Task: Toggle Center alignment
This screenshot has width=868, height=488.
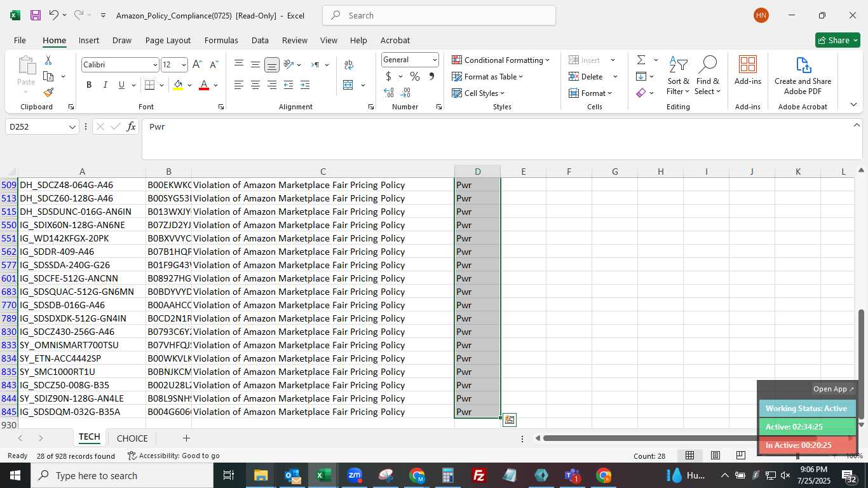Action: pos(255,85)
